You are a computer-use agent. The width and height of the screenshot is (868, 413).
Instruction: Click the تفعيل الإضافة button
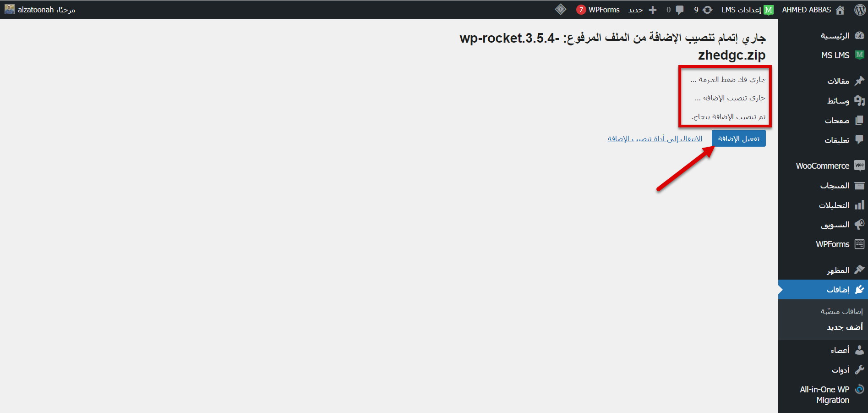(738, 138)
